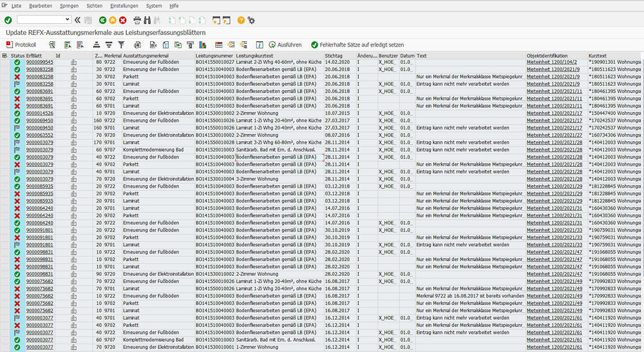Click the Customize Local Layout gear icon
The width and height of the screenshot is (644, 352).
[x=251, y=21]
